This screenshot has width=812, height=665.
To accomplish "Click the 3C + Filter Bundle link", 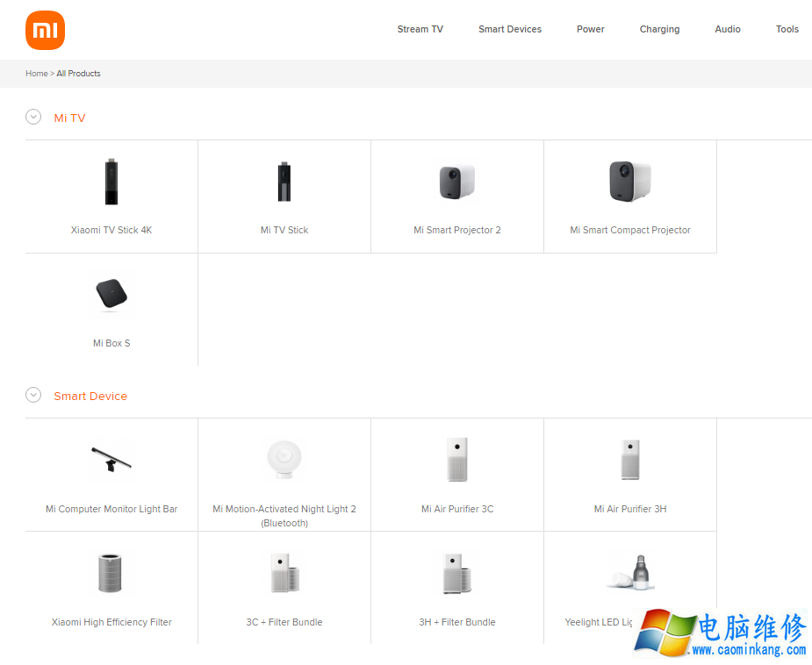I will 284,622.
